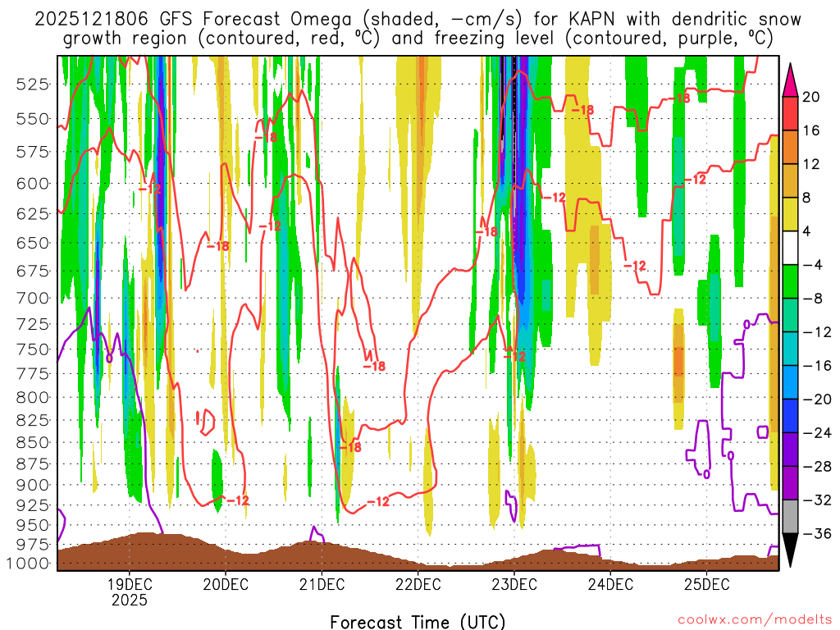Click the Forecast Time (UTC) axis title

[418, 622]
